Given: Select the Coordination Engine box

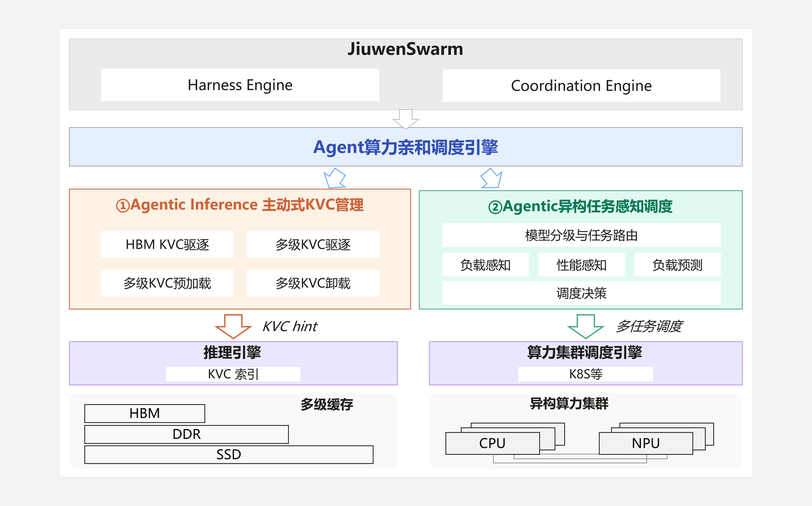Looking at the screenshot, I should (581, 86).
